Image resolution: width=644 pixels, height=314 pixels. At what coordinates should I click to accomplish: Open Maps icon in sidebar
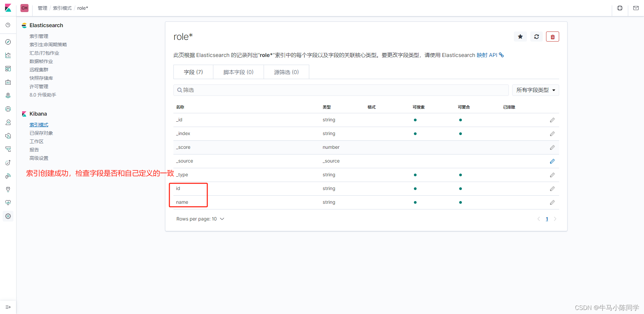click(8, 96)
